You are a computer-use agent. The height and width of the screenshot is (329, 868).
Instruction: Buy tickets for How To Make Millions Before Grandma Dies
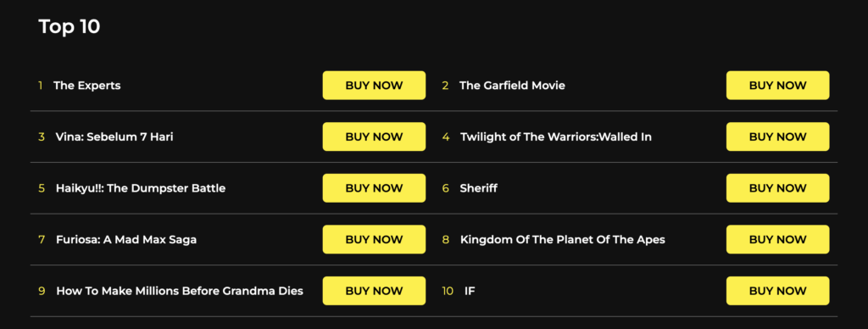pos(374,291)
